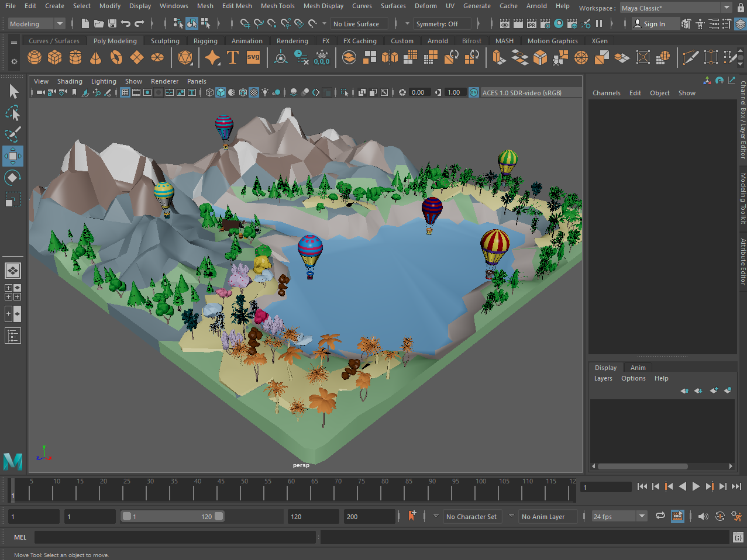Select the polygon cone primitive icon
Viewport: 747px width, 560px height.
[95, 57]
